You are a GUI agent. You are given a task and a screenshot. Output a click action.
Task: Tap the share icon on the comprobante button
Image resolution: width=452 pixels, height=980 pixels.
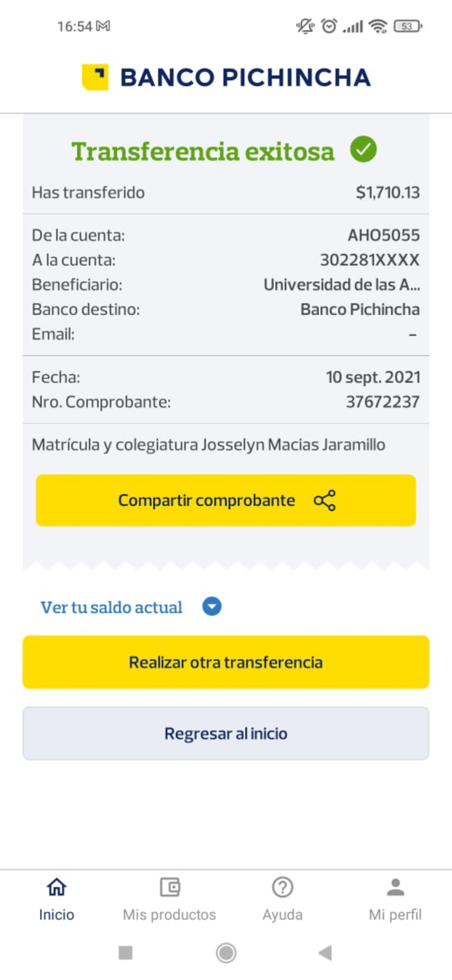click(x=325, y=500)
